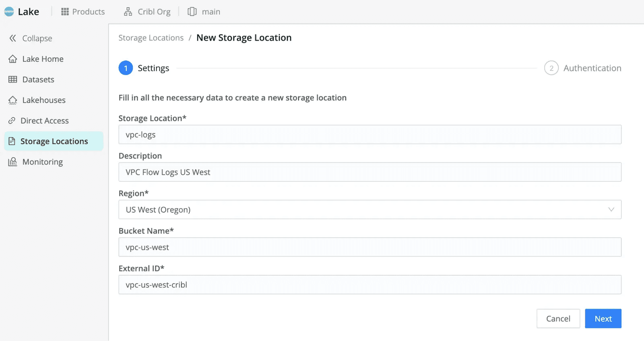Click the Cribl Org hierarchy icon

tap(128, 12)
